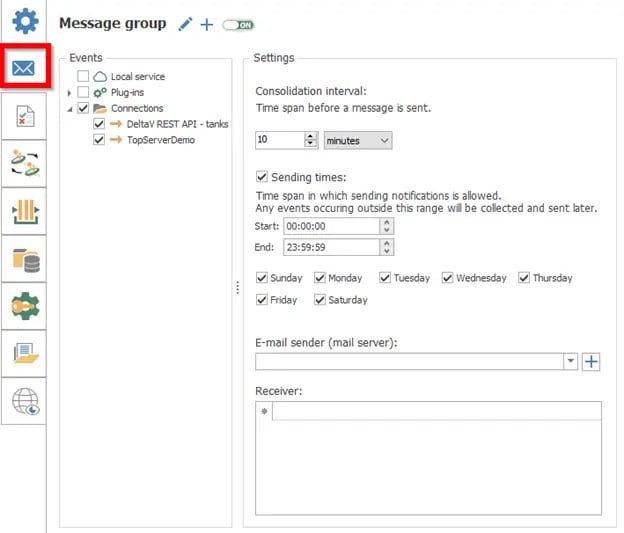Increase the consolidation interval with up arrow
Image resolution: width=624 pixels, height=533 pixels.
[310, 136]
